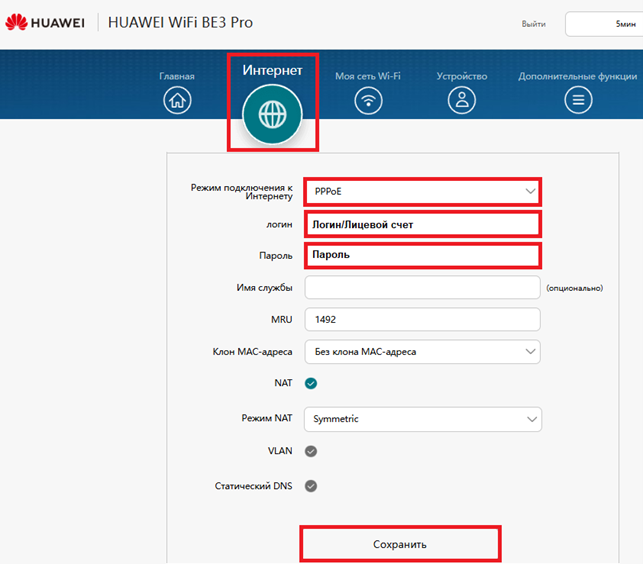The image size is (643, 564).
Task: Click the Home house icon
Action: (x=177, y=99)
